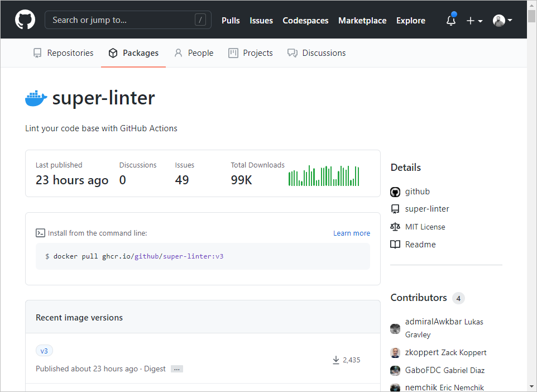The height and width of the screenshot is (392, 537).
Task: Click the vertical scrollbar thumb
Action: click(x=532, y=16)
